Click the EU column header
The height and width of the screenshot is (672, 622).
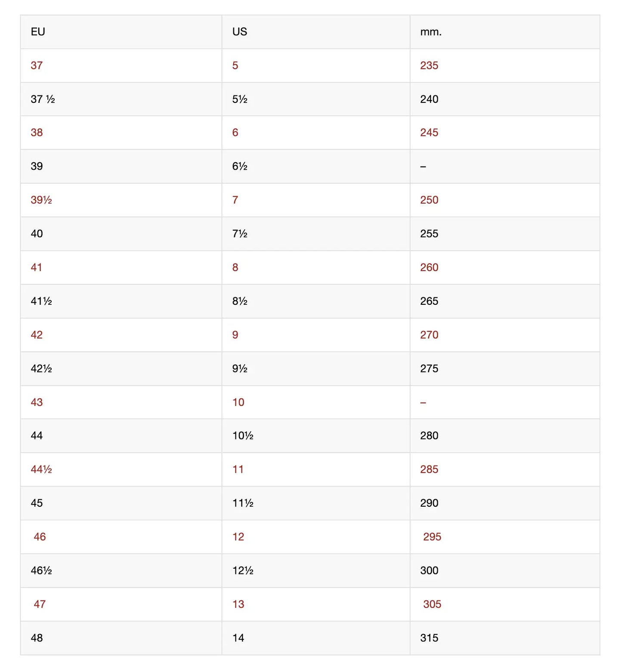click(x=38, y=32)
